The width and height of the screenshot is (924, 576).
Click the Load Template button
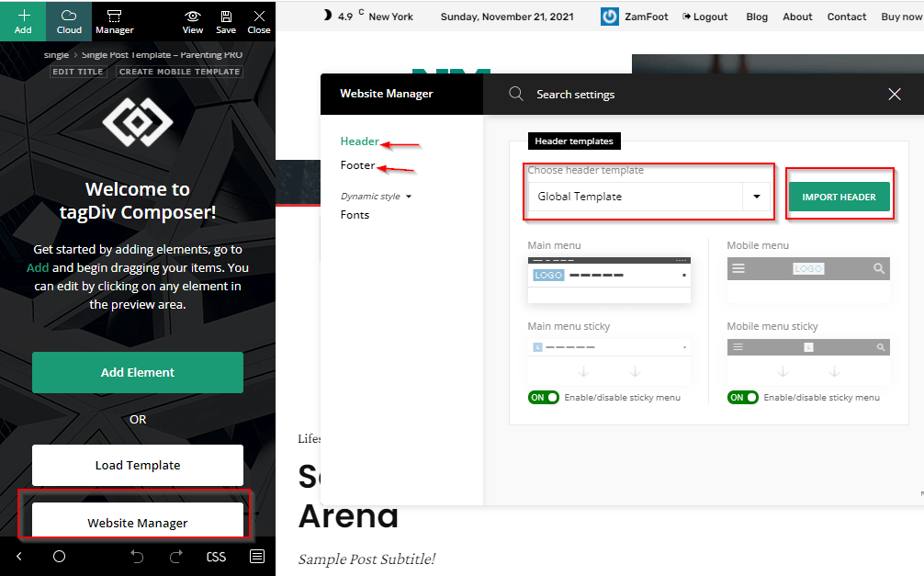[137, 465]
